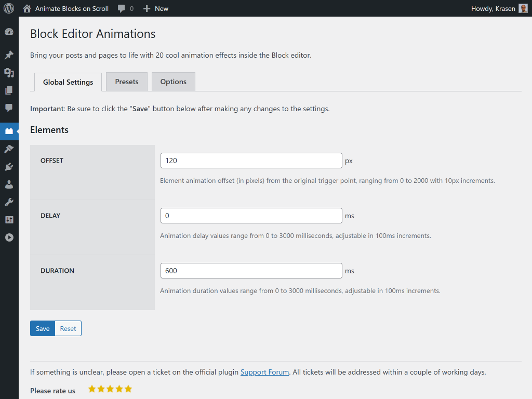Click the Reset button

pyautogui.click(x=68, y=328)
